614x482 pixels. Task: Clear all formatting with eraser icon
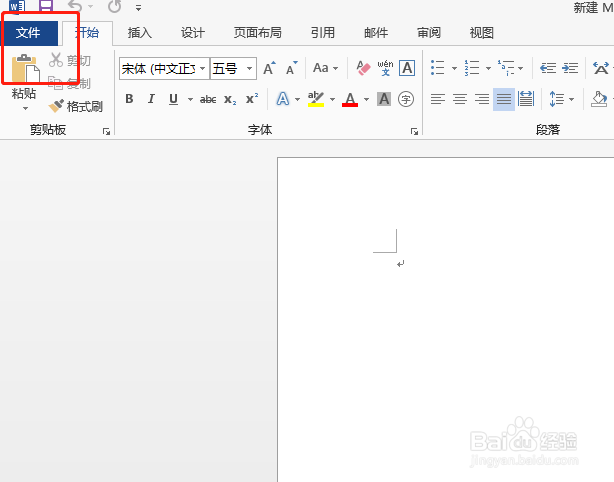coord(363,68)
